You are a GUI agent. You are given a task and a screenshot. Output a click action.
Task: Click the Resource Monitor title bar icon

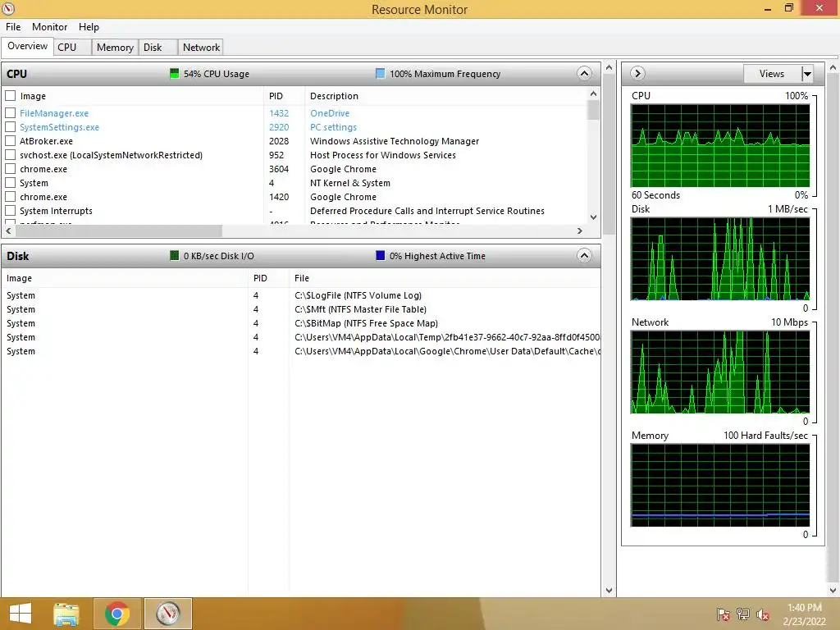(8, 8)
